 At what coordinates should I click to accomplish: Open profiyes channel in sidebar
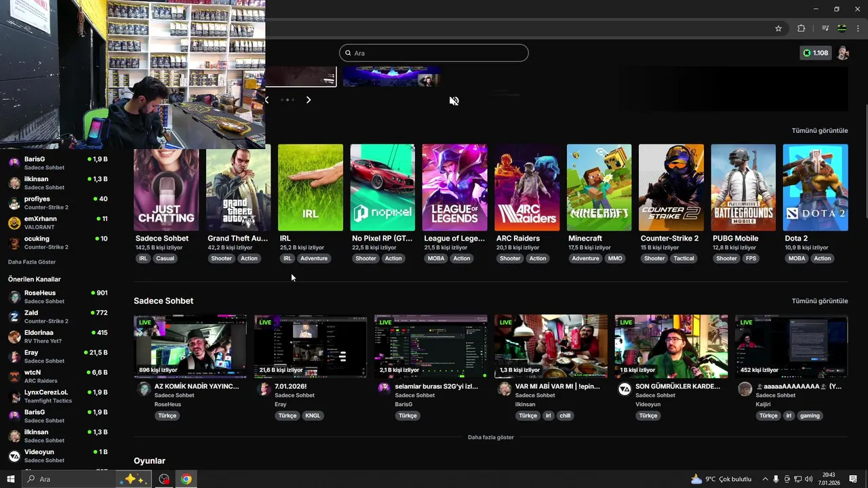coord(58,203)
